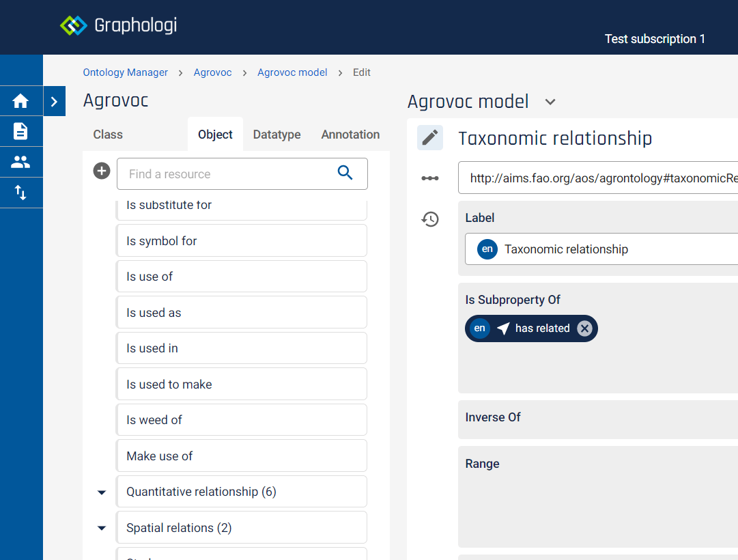Click the up-down arrows transfer icon
738x560 pixels.
(20, 193)
